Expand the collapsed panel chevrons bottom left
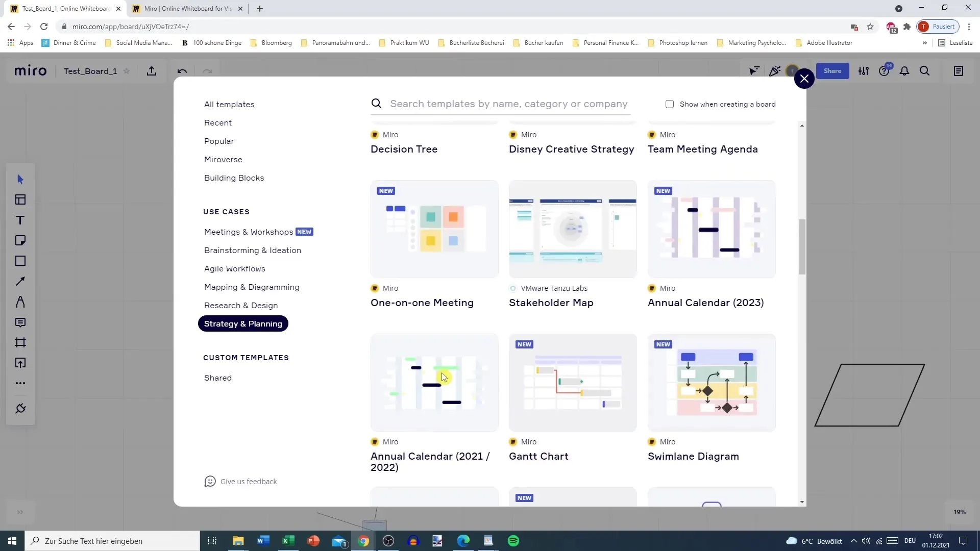Viewport: 980px width, 551px height. tap(20, 512)
